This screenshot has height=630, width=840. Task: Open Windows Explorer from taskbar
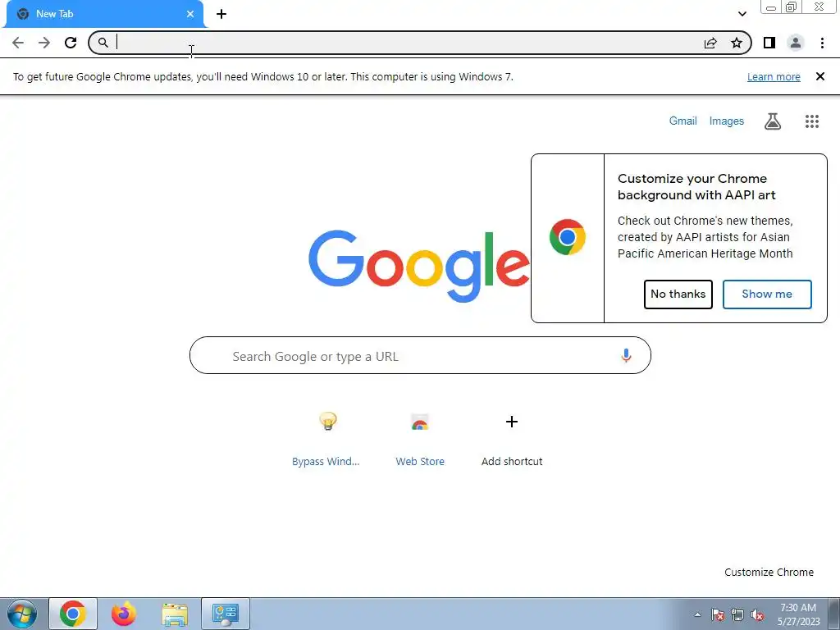point(175,614)
